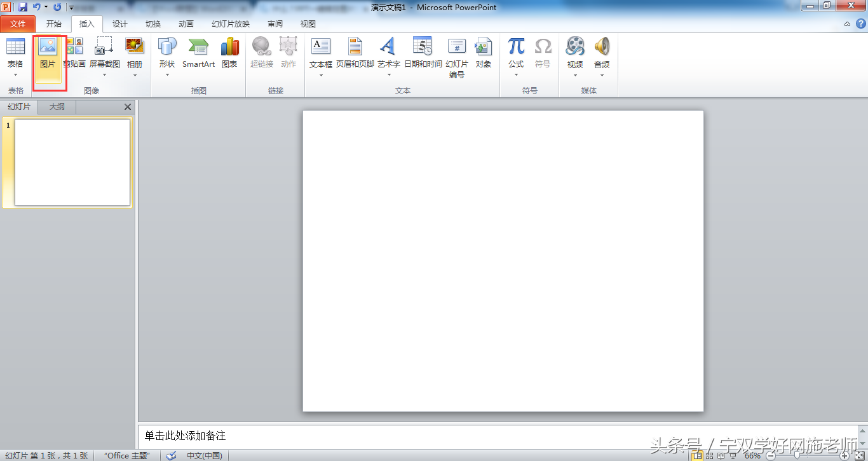Click the zoom in plus button
868x461 pixels.
click(x=844, y=455)
